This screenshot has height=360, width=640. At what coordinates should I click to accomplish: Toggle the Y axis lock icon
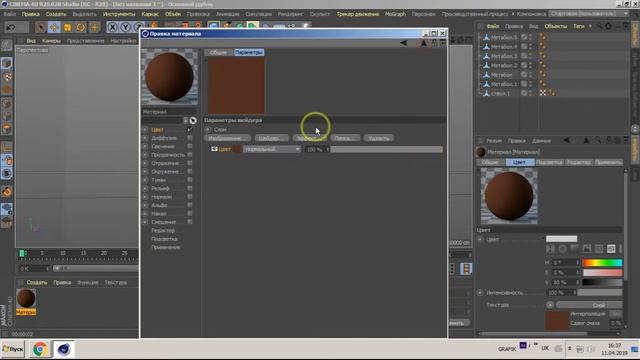(x=126, y=27)
